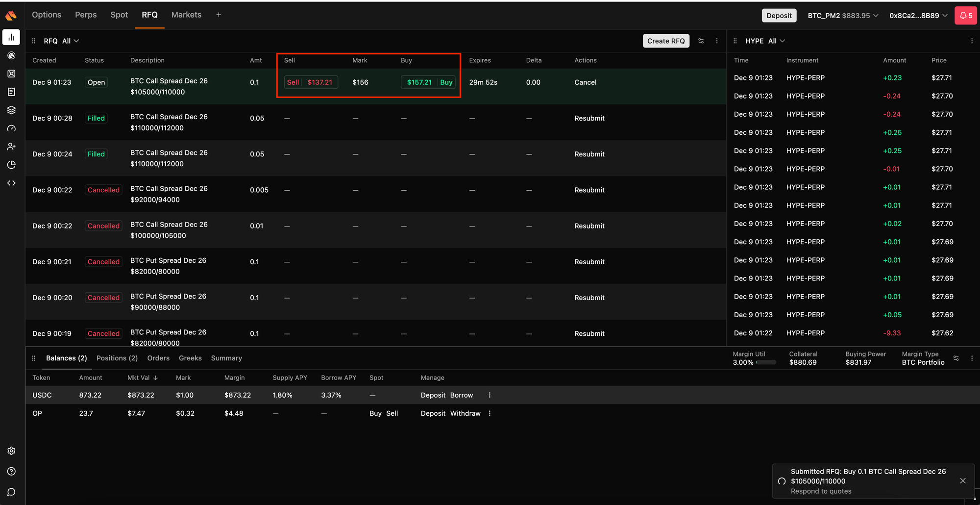Switch to the Perps tab
Viewport: 980px width, 505px height.
[x=86, y=15]
